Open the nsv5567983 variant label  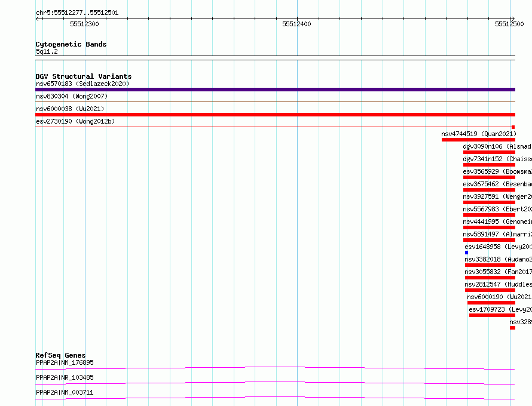(497, 209)
